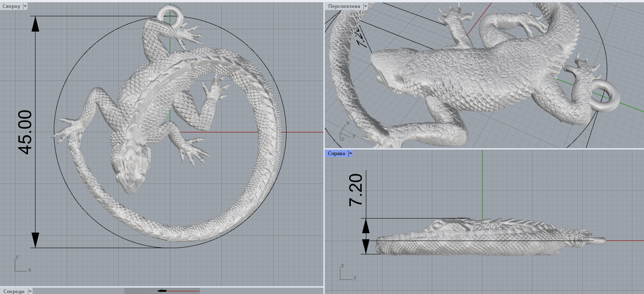Open the Справа viewport dropdown arrow
The width and height of the screenshot is (644, 294).
coord(350,153)
